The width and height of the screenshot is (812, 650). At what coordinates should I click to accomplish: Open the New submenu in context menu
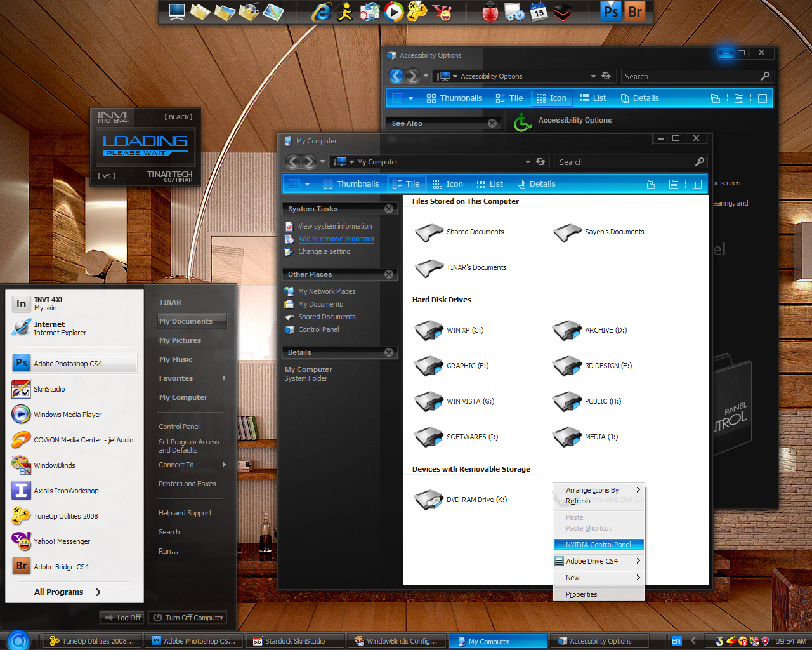[598, 578]
